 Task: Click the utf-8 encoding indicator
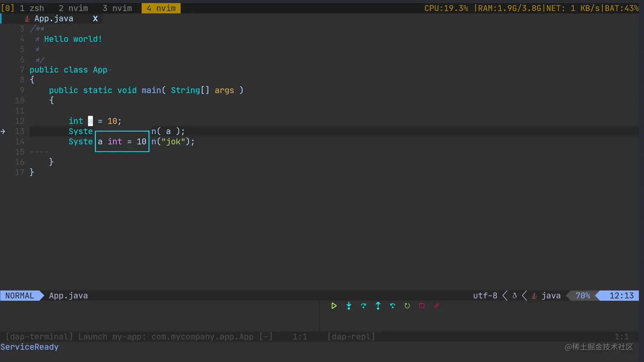485,296
